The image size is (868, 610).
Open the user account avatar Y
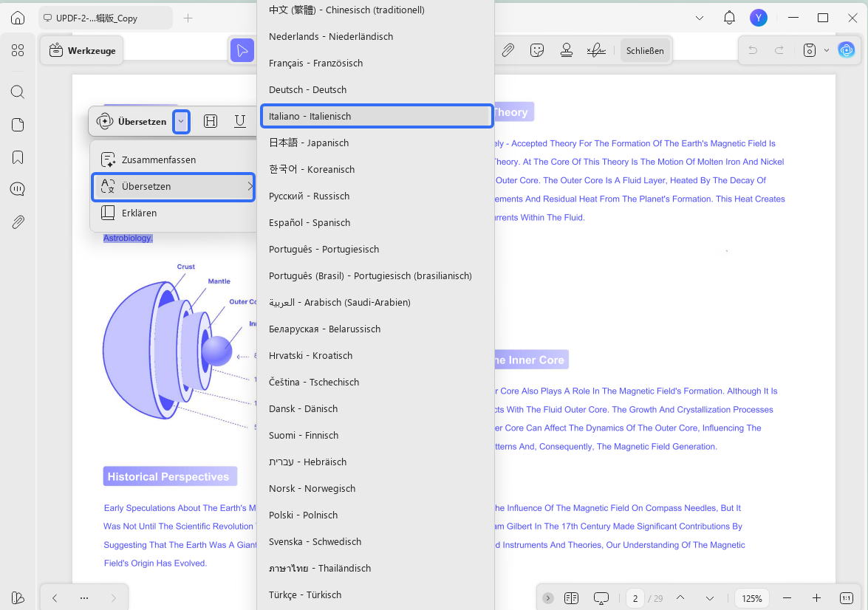[759, 18]
